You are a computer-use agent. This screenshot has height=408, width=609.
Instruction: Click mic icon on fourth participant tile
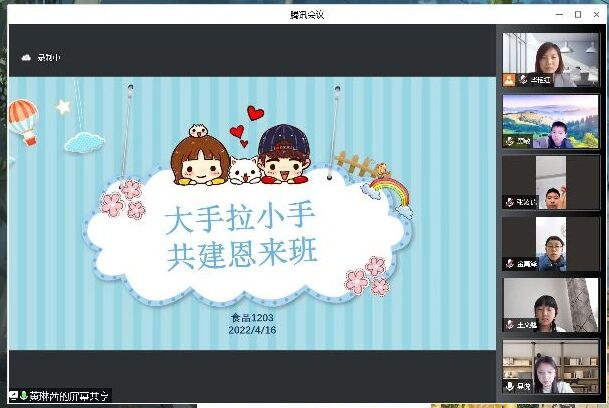509,264
